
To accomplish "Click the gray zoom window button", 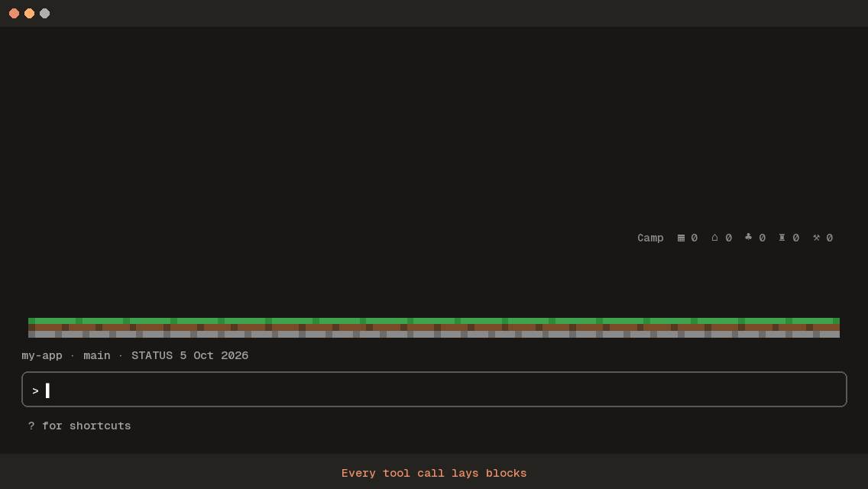I will click(45, 13).
